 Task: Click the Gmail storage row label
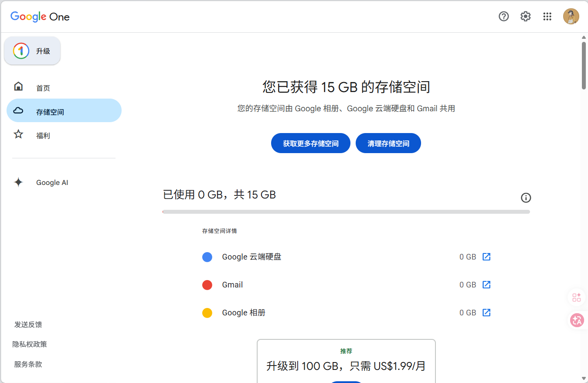click(x=232, y=285)
